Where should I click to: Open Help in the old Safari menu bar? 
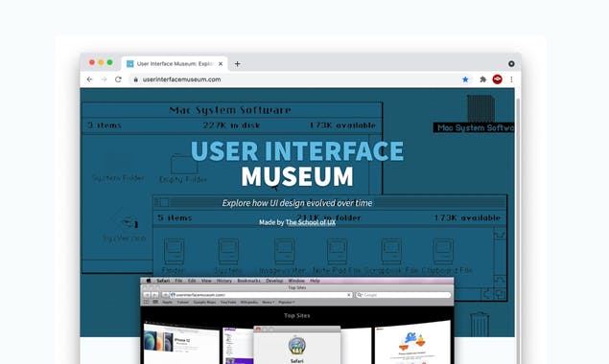coord(315,281)
